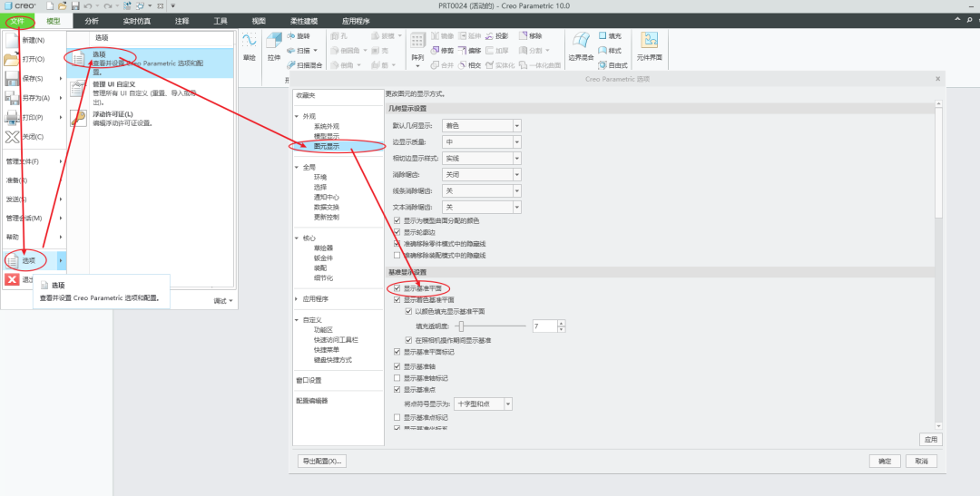Image resolution: width=980 pixels, height=496 pixels.
Task: Select the 投影 project tool
Action: coord(497,36)
